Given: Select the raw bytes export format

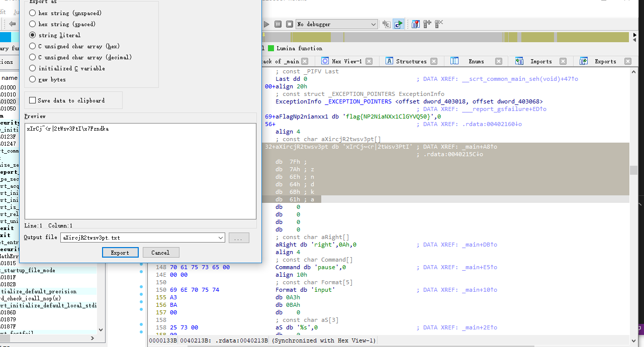Looking at the screenshot, I should pos(33,79).
